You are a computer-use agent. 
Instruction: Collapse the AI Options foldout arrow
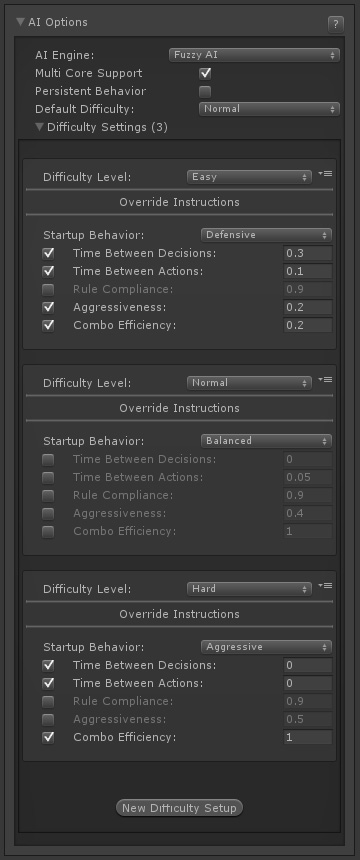pos(21,22)
